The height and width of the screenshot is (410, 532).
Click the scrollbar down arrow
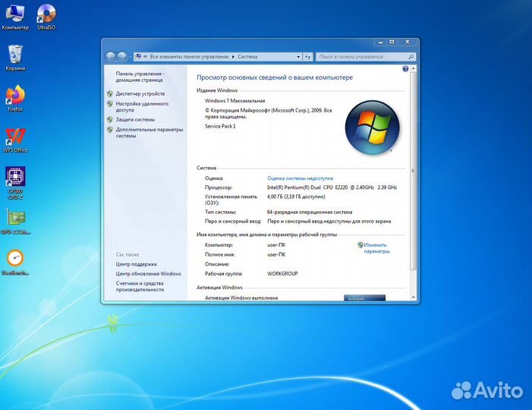click(413, 298)
